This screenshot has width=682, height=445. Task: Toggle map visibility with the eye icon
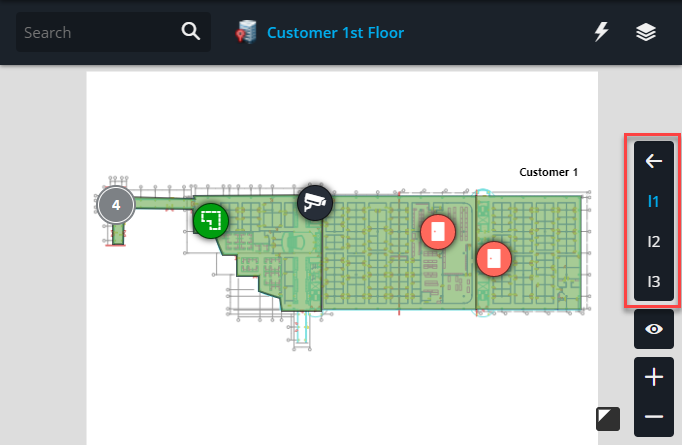click(x=654, y=328)
